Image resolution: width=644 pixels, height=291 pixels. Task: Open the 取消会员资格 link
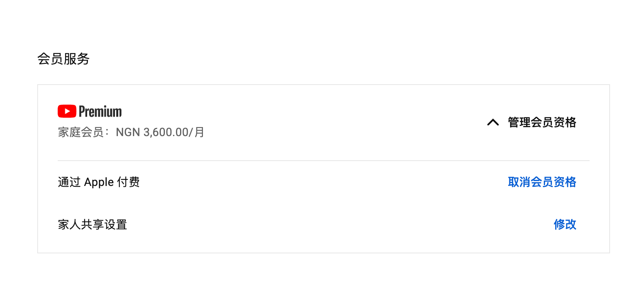pyautogui.click(x=542, y=182)
